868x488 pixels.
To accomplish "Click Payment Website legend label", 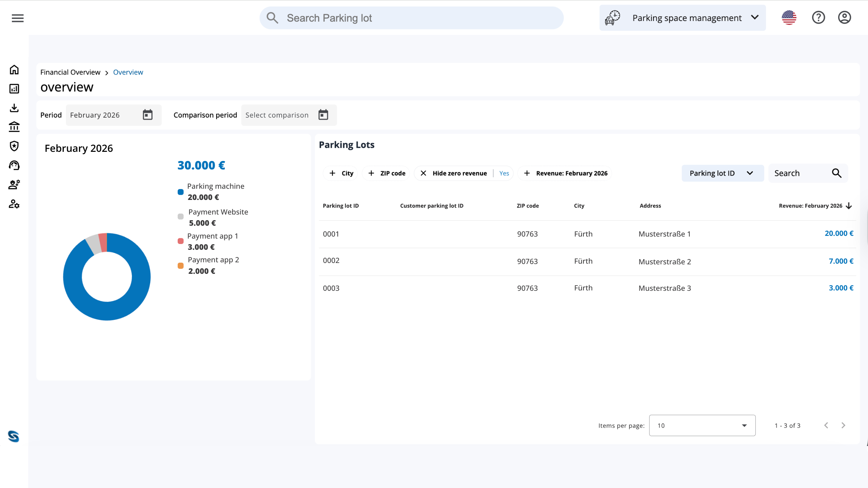I will (218, 212).
